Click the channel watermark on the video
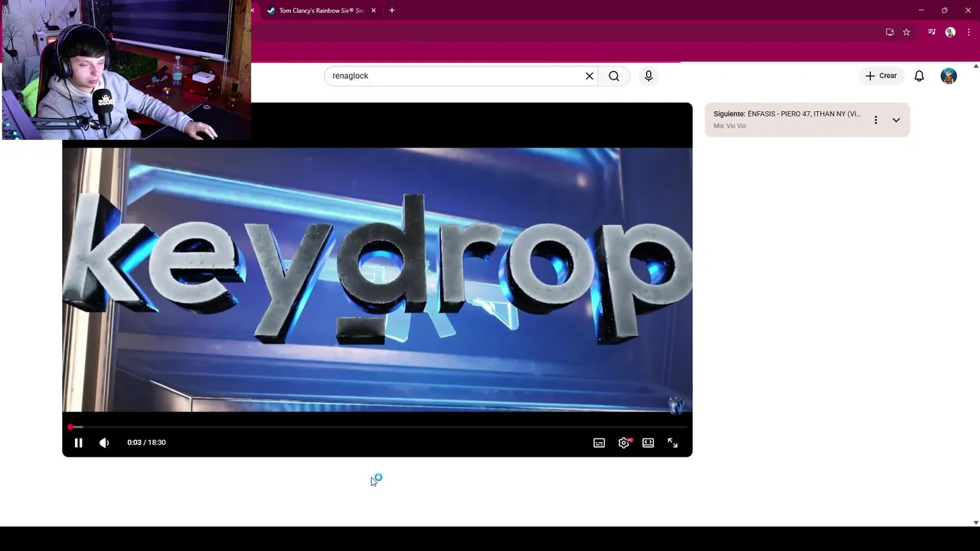The image size is (980, 551). (x=676, y=405)
